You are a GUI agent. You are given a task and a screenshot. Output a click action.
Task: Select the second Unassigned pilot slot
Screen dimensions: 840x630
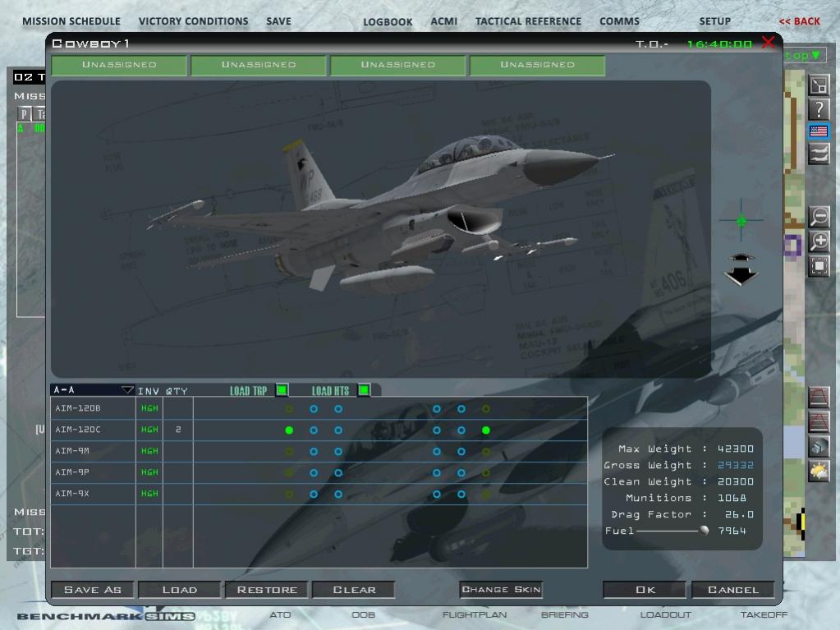[258, 65]
